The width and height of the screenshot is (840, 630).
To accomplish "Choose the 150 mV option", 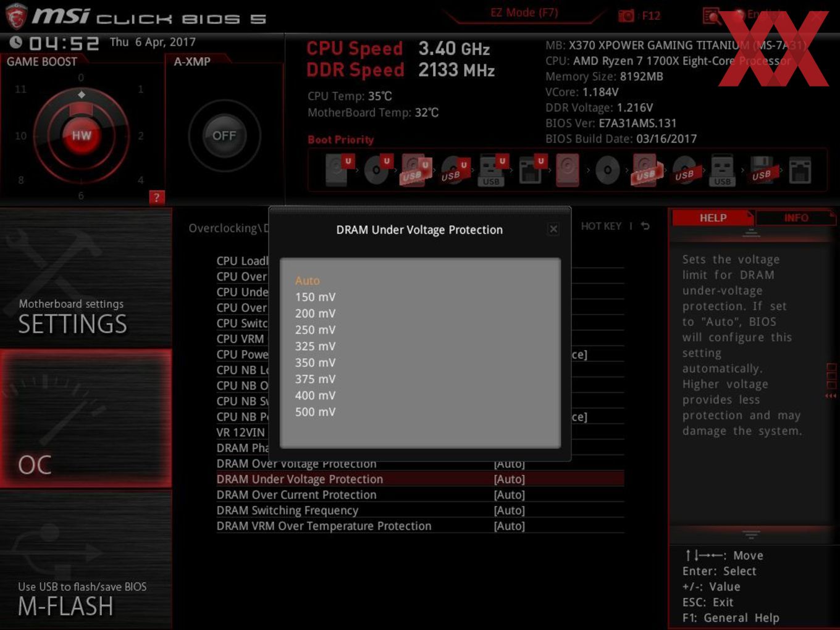I will [x=315, y=297].
